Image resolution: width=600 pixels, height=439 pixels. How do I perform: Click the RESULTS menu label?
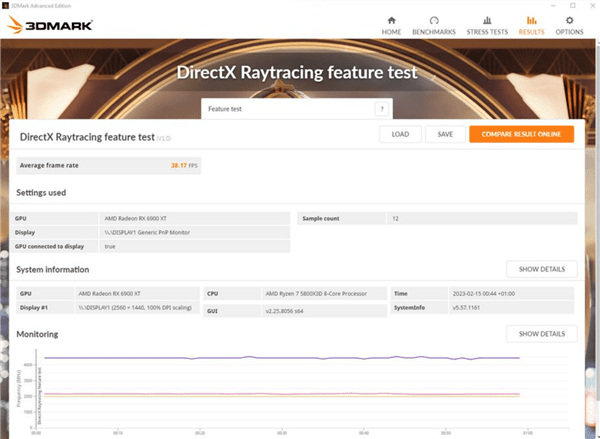click(x=532, y=32)
